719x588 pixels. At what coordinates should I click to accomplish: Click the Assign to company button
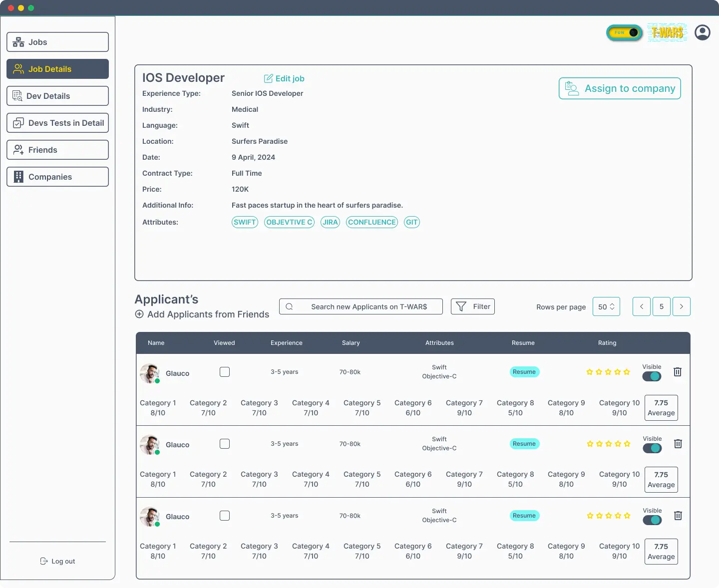click(619, 88)
